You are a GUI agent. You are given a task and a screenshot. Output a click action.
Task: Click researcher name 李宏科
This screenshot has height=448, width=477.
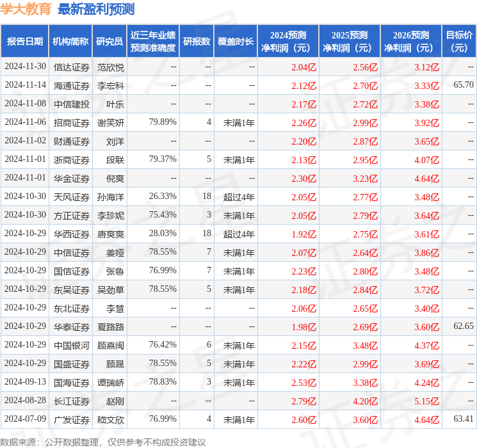point(111,86)
